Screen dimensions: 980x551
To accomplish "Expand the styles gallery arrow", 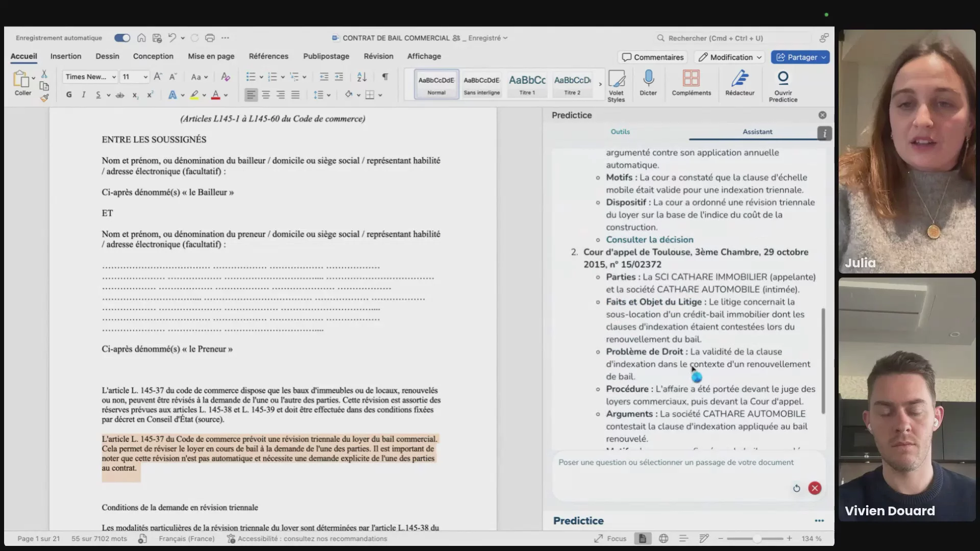I will (x=600, y=84).
